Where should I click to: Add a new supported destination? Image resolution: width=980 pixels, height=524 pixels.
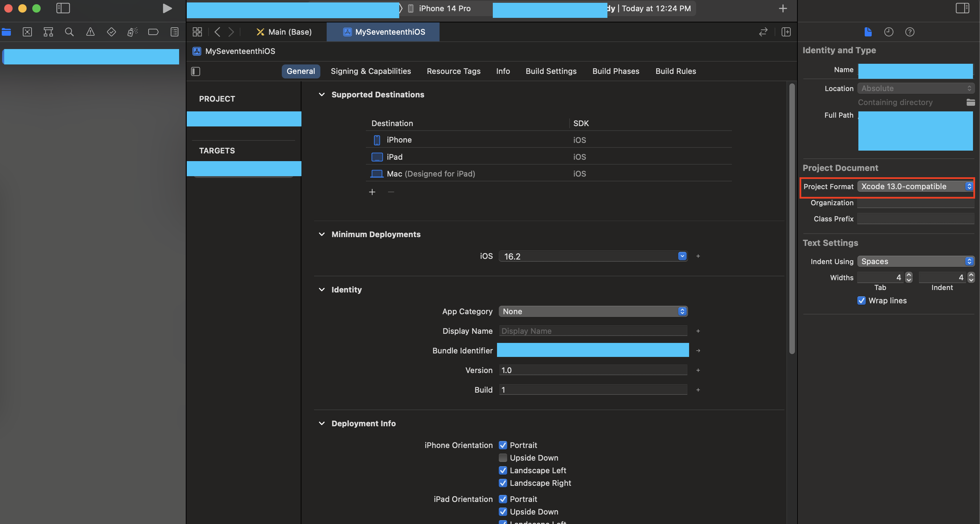(x=372, y=192)
